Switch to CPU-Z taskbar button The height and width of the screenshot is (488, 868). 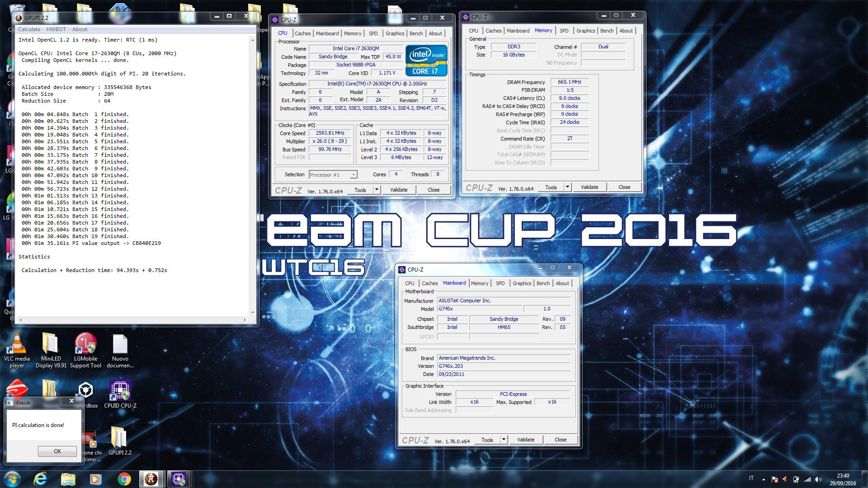179,479
